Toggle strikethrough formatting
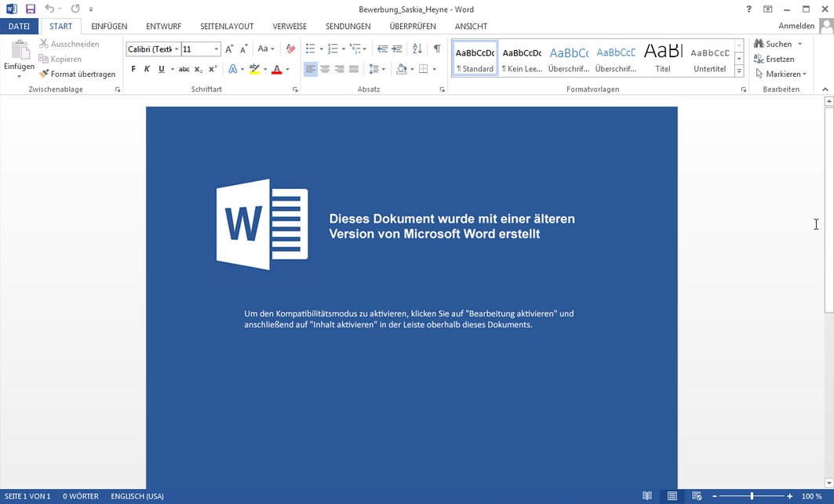The width and height of the screenshot is (834, 504). (x=184, y=69)
